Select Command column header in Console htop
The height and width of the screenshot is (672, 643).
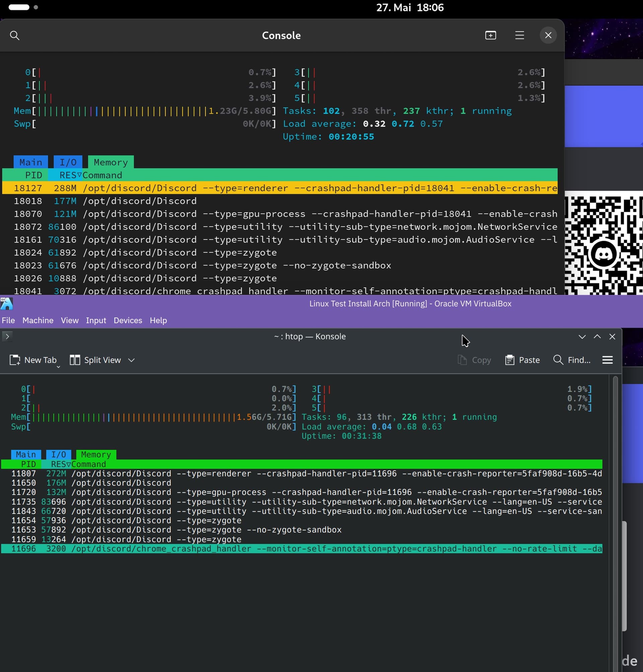(x=102, y=175)
